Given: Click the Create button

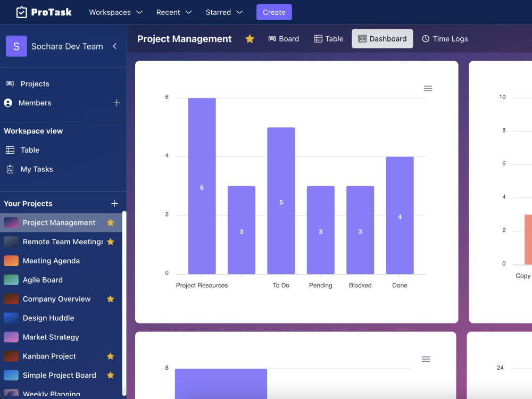Looking at the screenshot, I should coord(274,12).
